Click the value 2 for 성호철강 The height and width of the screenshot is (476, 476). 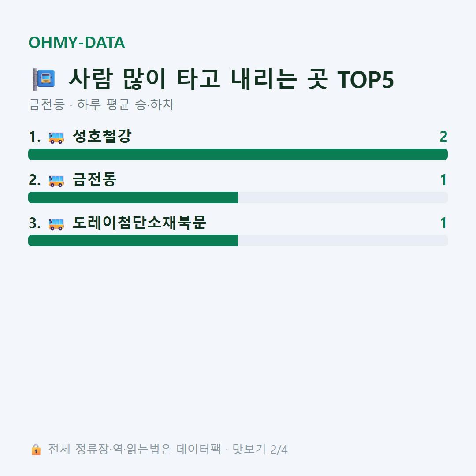coord(443,137)
